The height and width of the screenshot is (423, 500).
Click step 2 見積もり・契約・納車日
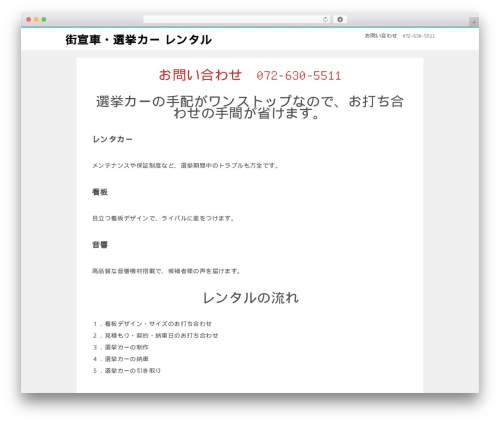coord(156,335)
